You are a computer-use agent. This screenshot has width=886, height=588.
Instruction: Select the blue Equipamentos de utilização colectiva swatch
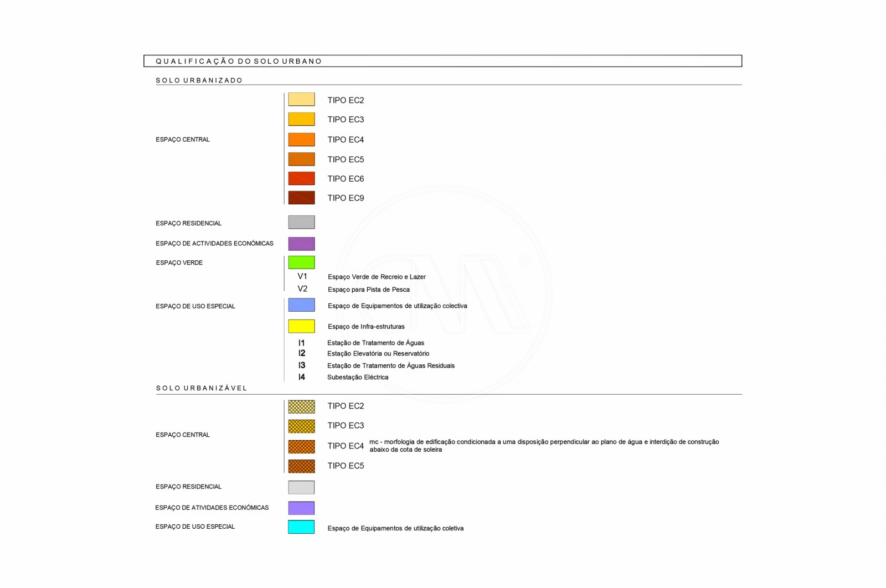301,305
